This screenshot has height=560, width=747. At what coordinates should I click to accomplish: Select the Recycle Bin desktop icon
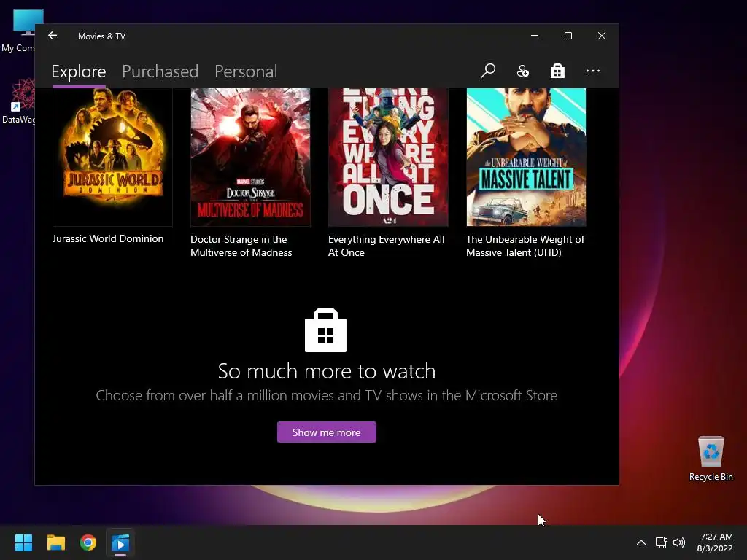tap(711, 458)
